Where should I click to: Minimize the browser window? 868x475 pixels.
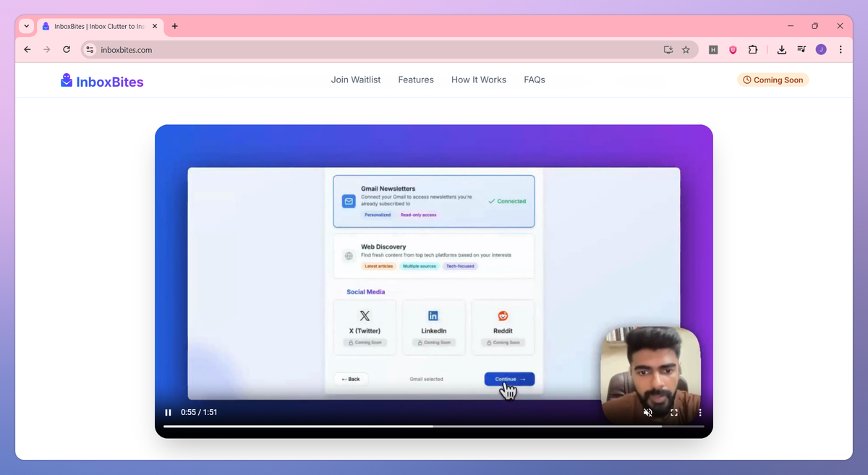point(790,26)
